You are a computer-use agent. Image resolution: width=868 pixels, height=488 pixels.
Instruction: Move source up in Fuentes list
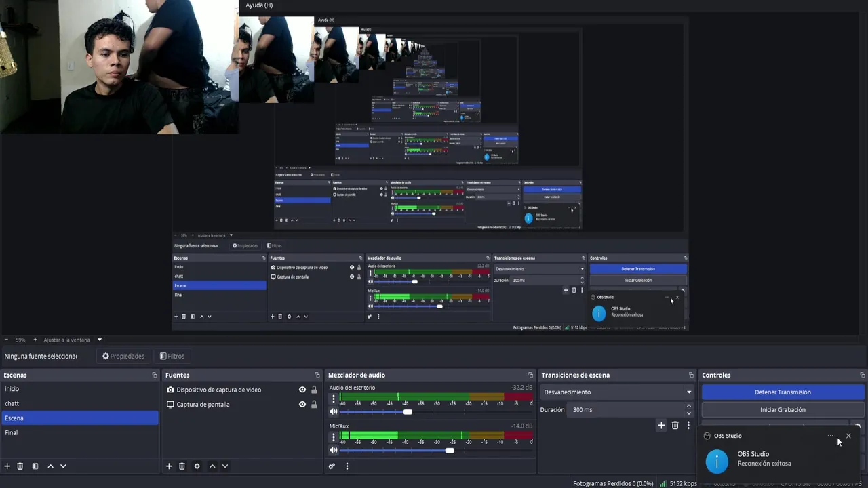click(212, 466)
